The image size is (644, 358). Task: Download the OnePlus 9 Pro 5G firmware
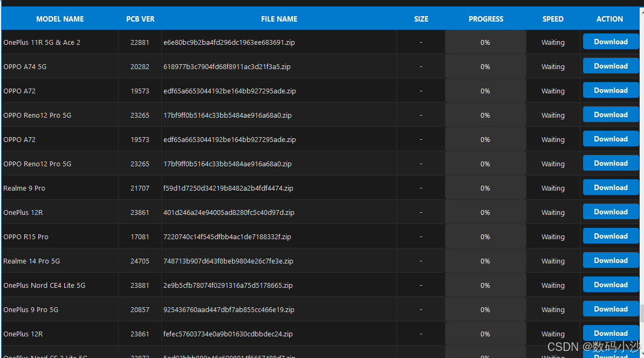pos(611,309)
